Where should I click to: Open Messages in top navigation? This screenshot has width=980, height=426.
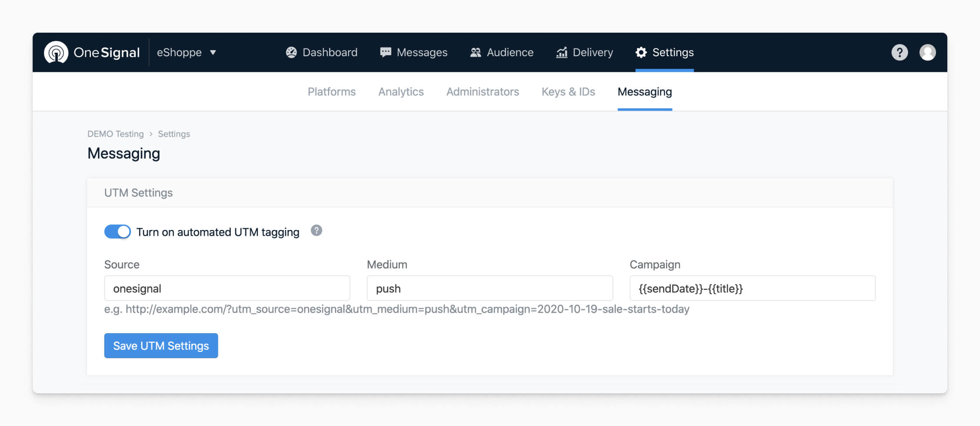coord(413,52)
